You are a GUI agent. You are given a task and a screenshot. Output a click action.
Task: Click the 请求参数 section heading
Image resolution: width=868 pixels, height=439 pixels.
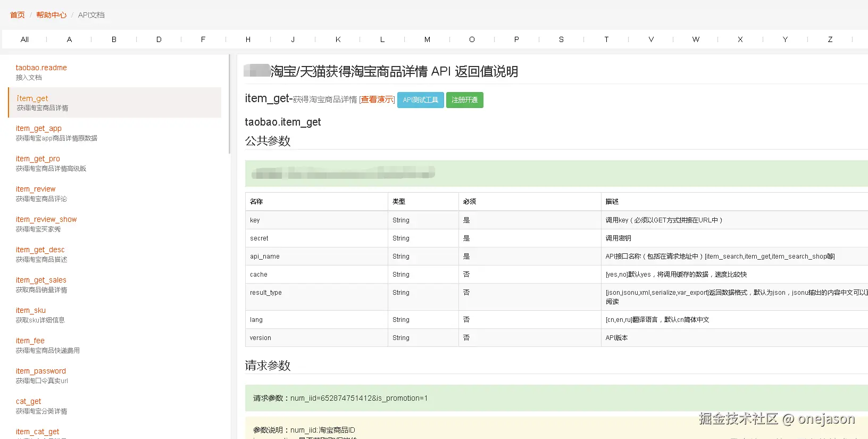(x=268, y=366)
